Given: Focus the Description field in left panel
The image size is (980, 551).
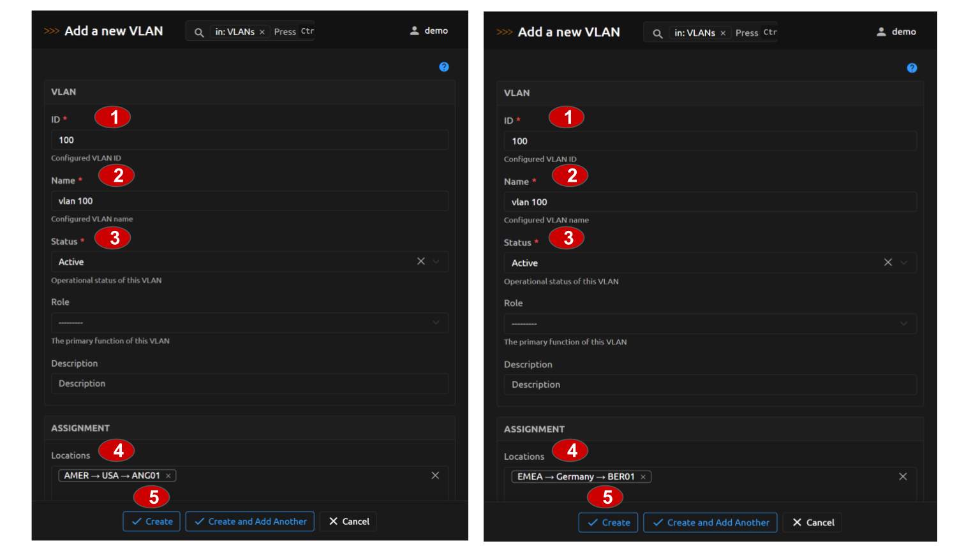Looking at the screenshot, I should pos(249,384).
